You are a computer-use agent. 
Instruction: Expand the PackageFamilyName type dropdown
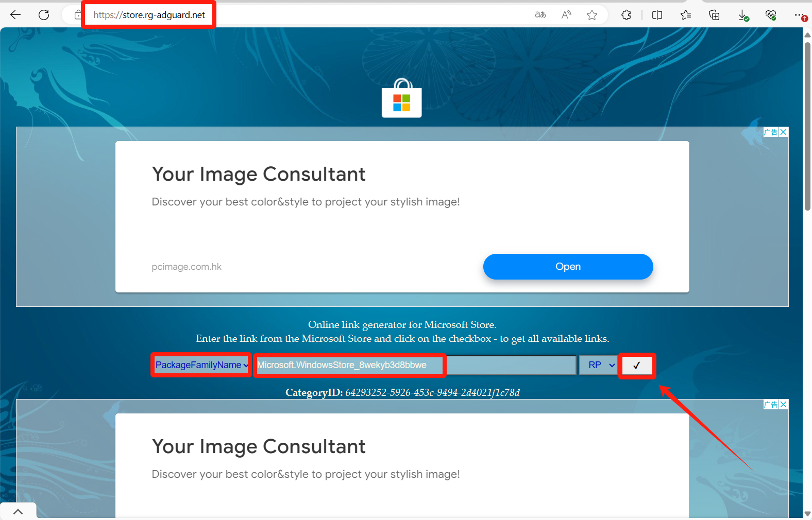[201, 365]
